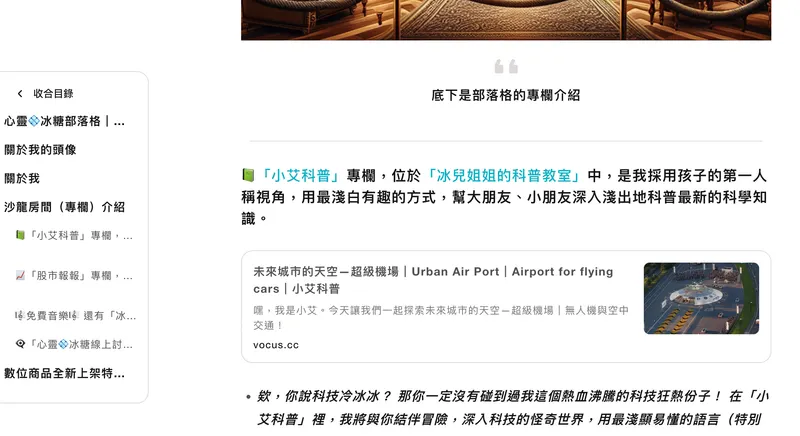
Task: Click chart icon beside 股市報報 entry
Action: tap(20, 275)
